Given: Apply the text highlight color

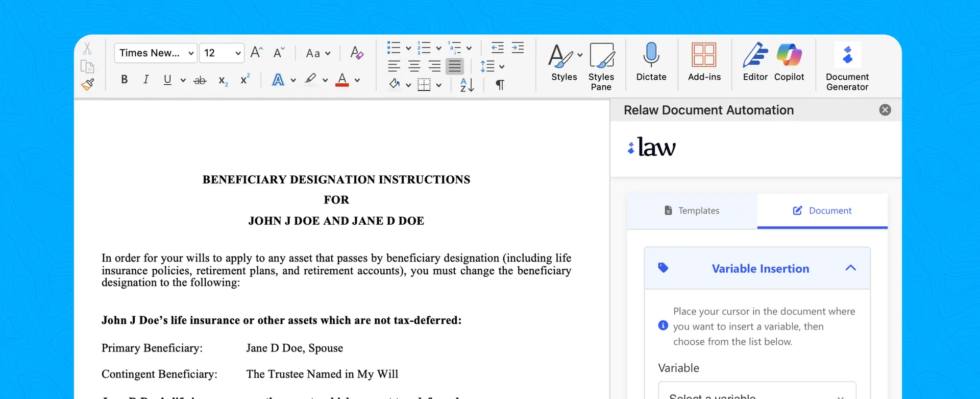Looking at the screenshot, I should [310, 80].
